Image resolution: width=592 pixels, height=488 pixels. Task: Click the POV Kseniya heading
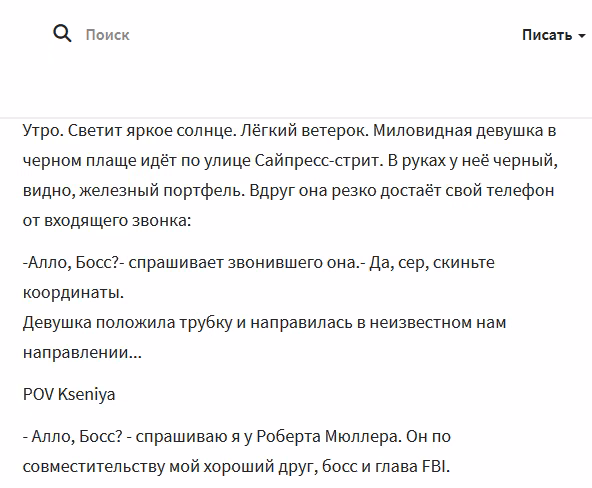[69, 394]
